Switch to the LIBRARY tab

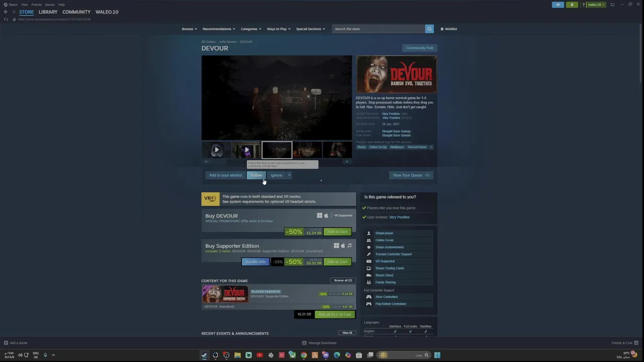[x=48, y=12]
